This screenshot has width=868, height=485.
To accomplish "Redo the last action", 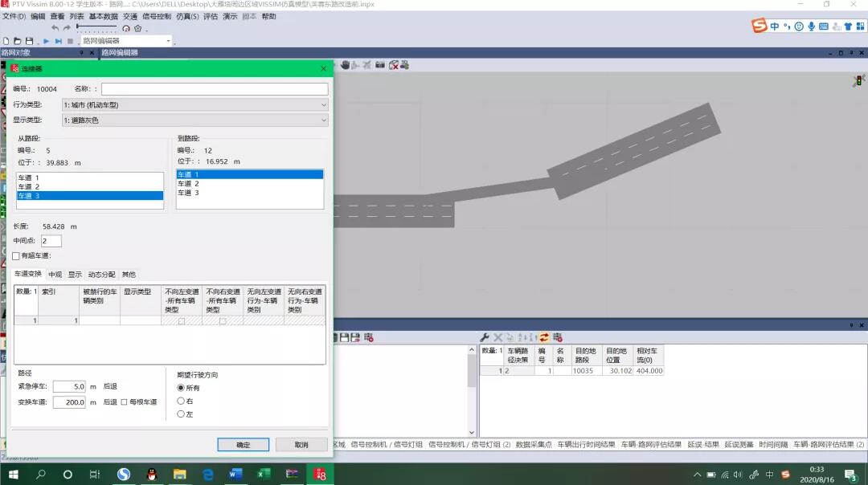I will (67, 28).
